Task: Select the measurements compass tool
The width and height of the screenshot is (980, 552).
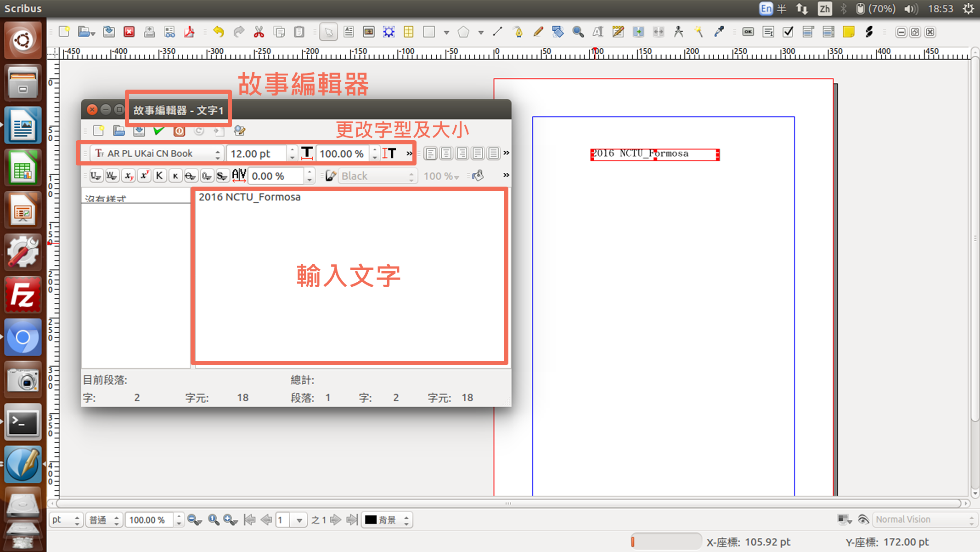Action: click(x=678, y=32)
